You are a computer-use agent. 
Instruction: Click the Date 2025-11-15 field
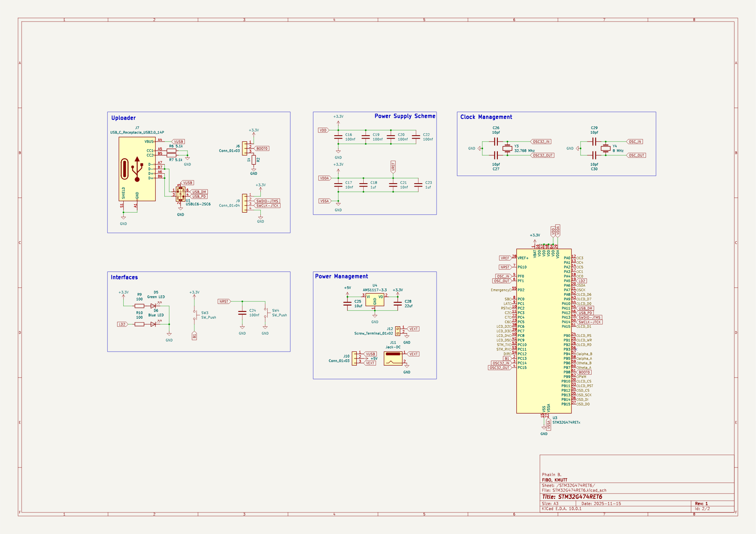[x=601, y=503]
